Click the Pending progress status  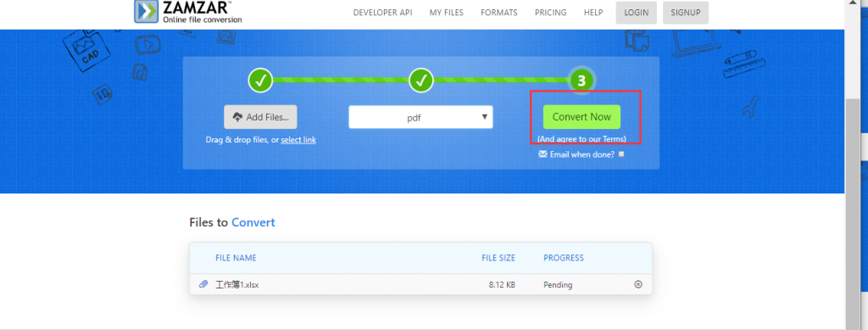(558, 284)
